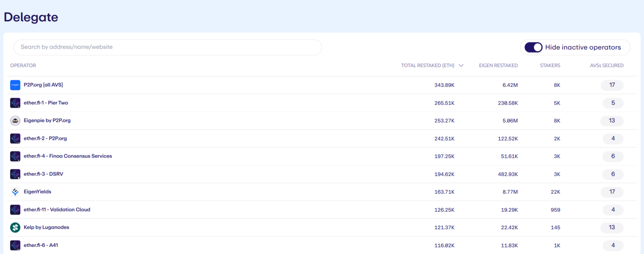Sort by Total Restaked (ETH) column header
644x254 pixels.
[x=427, y=65]
